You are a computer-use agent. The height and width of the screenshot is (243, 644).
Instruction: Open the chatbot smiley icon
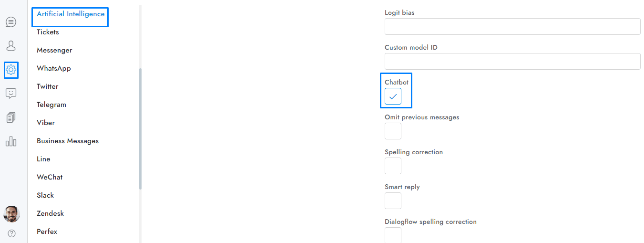point(11,94)
